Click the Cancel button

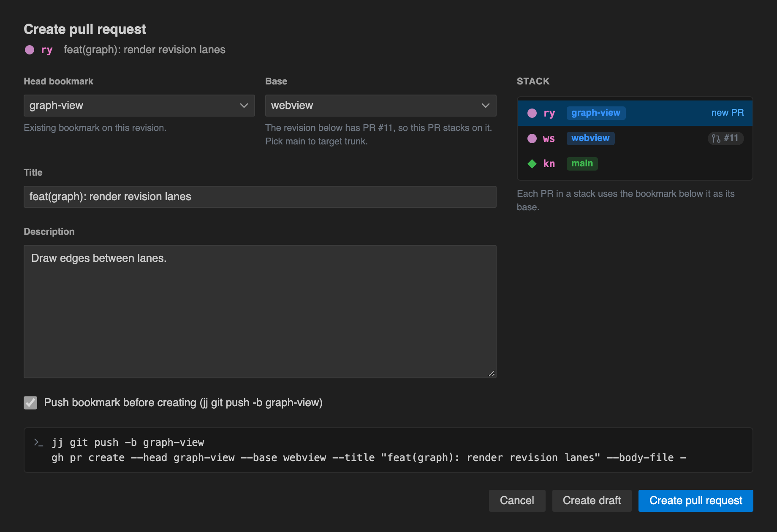pos(517,501)
